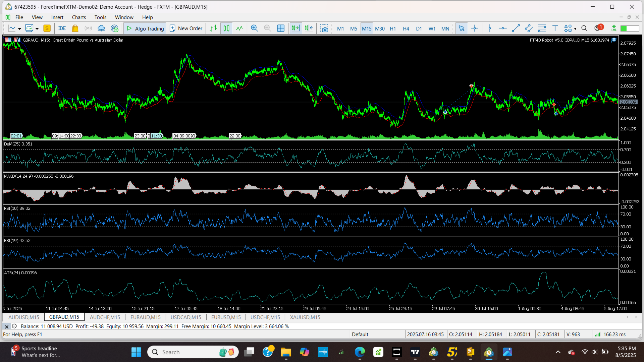Viewport: 644px width, 362px height.
Task: Toggle chart auto scroll to end
Action: coord(296,28)
